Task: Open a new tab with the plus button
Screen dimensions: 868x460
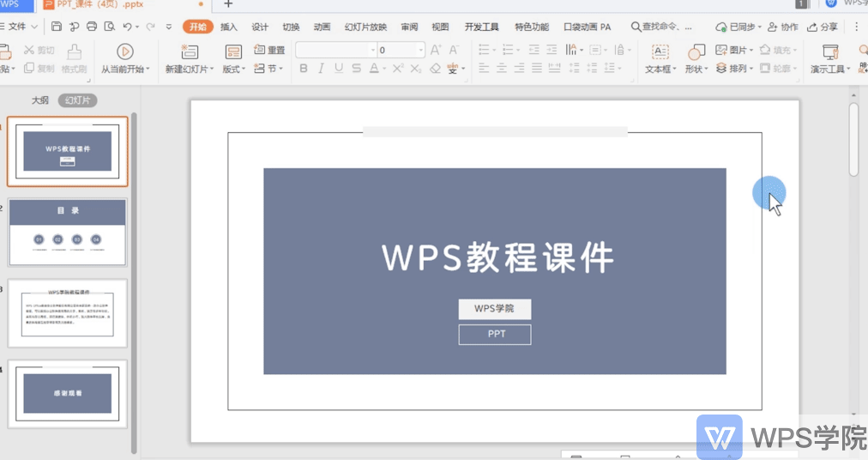Action: pos(228,4)
